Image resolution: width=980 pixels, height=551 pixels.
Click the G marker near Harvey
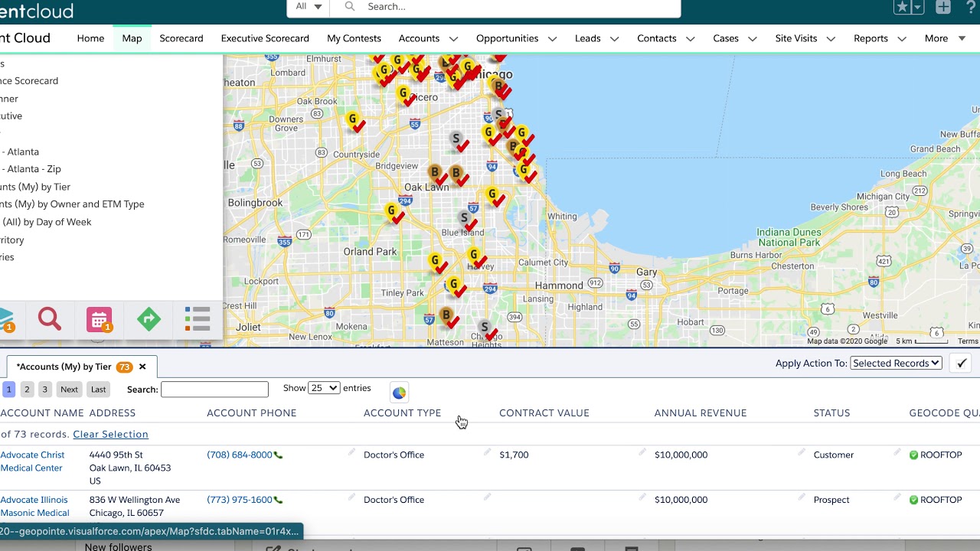click(474, 256)
